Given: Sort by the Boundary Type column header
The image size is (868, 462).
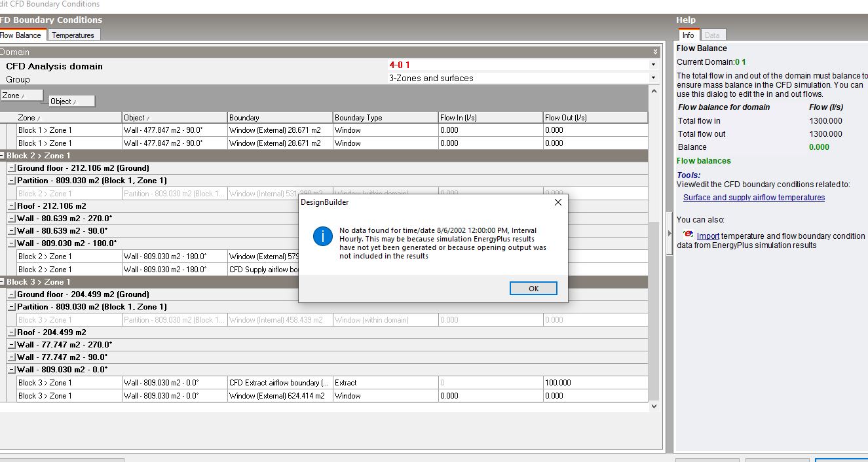Looking at the screenshot, I should point(385,118).
